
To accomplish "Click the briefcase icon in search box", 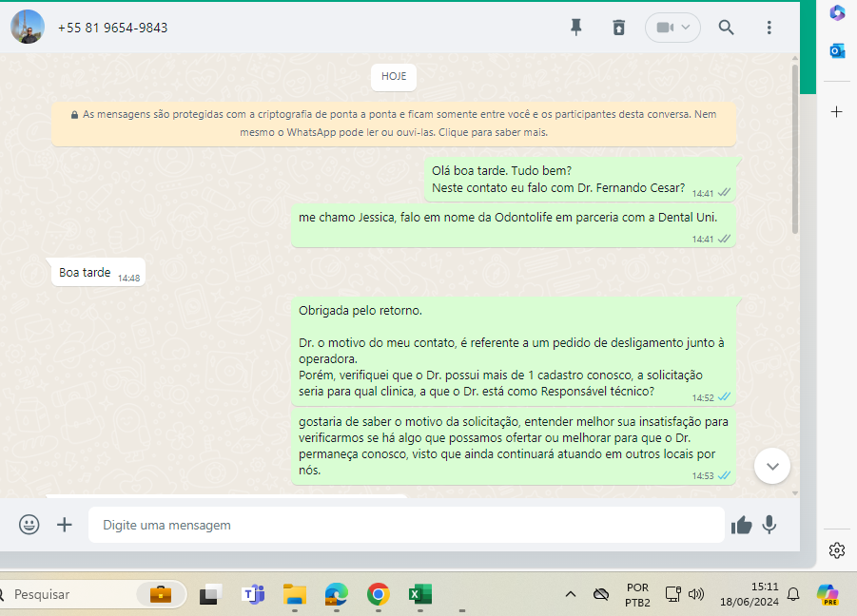I will point(161,594).
